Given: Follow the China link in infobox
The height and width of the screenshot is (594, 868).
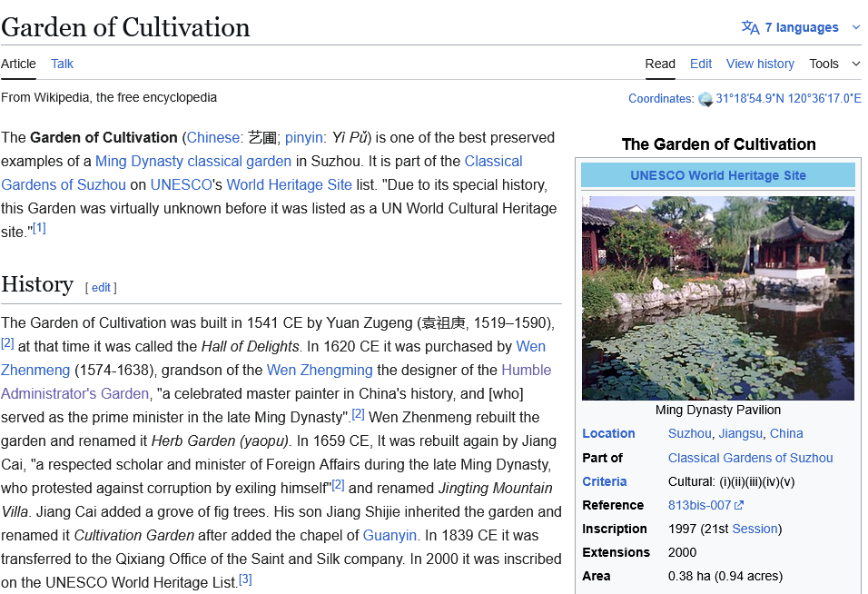Looking at the screenshot, I should [786, 433].
